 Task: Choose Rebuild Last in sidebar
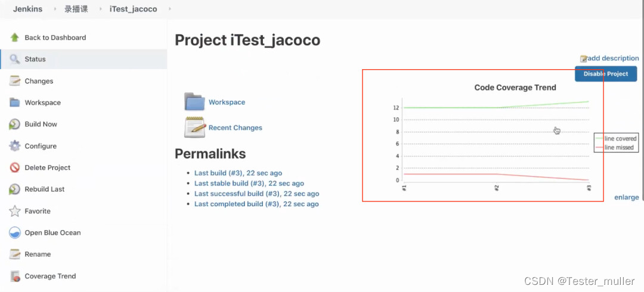[45, 190]
